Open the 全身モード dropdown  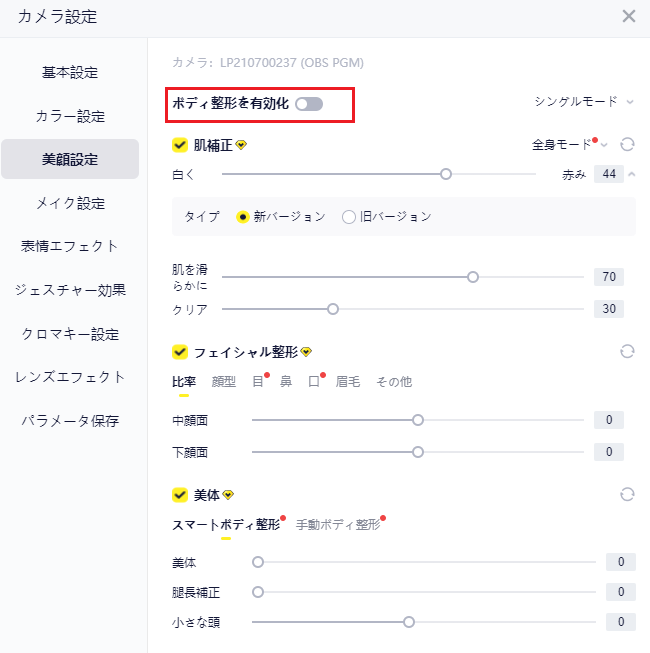pos(569,145)
